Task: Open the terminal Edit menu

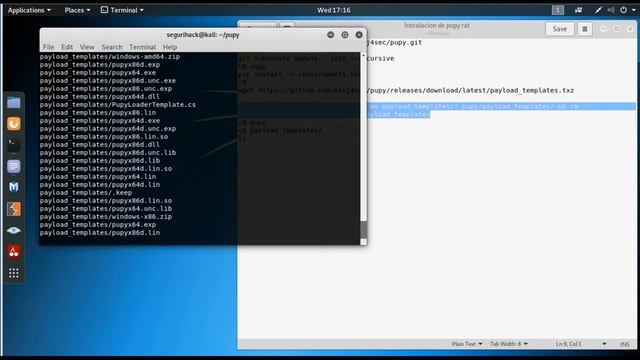Action: click(67, 47)
